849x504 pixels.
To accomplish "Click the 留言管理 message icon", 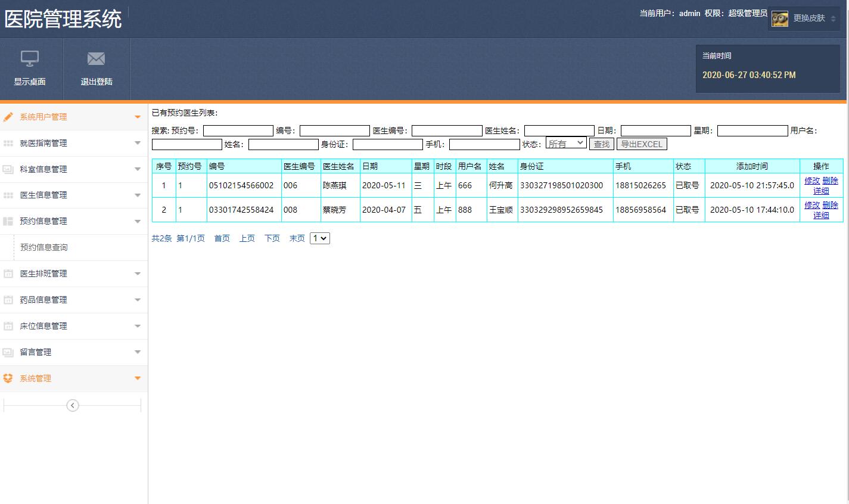I will 8,352.
